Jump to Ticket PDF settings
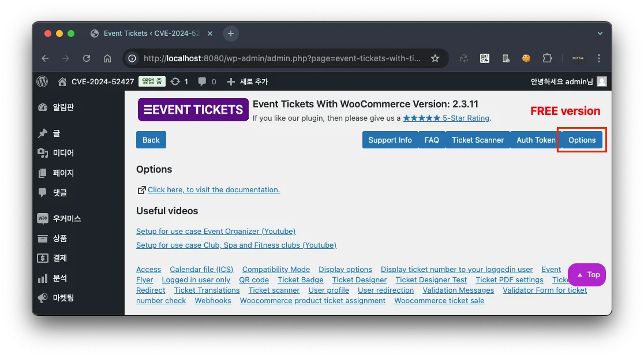The image size is (644, 358). (x=510, y=279)
